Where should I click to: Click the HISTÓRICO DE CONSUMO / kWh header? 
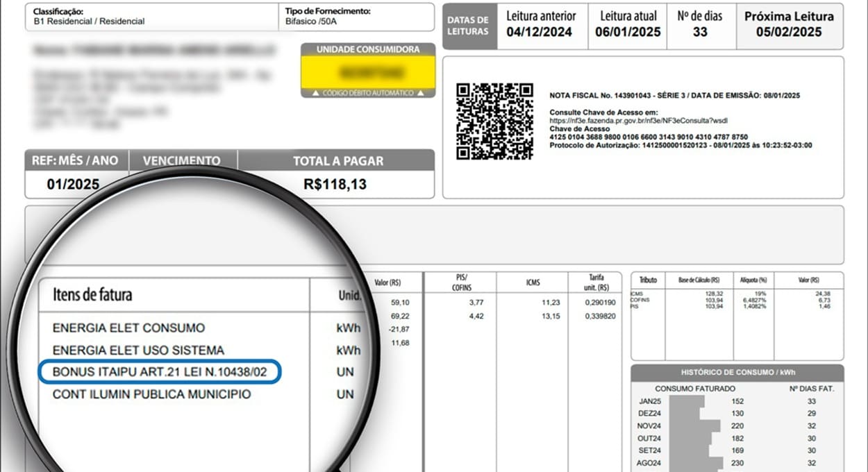pyautogui.click(x=737, y=372)
